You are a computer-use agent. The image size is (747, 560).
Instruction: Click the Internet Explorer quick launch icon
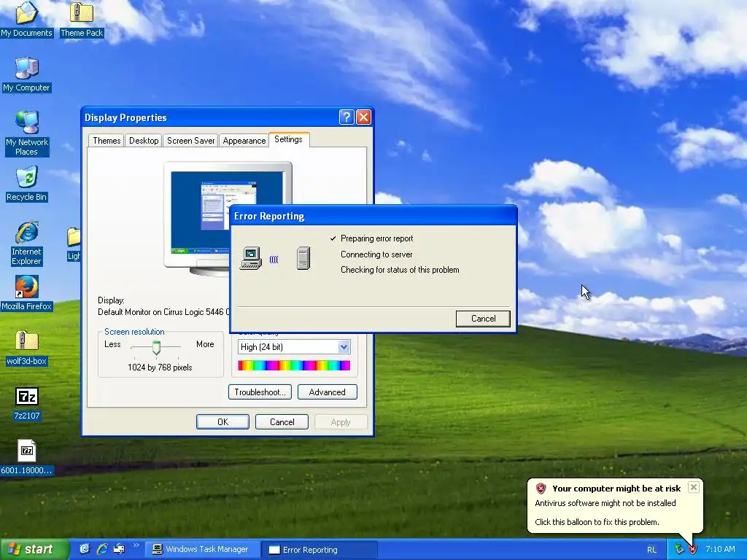(x=102, y=549)
